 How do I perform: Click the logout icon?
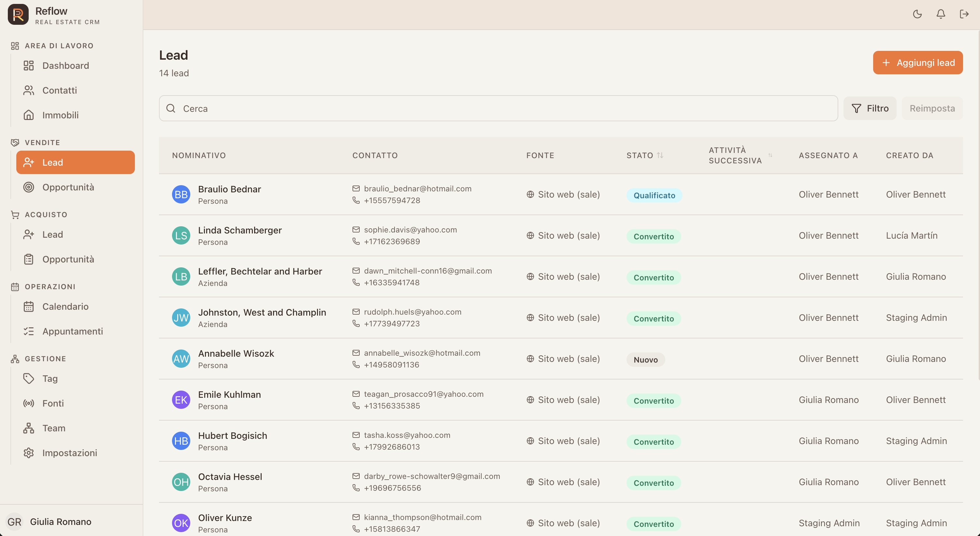point(964,14)
